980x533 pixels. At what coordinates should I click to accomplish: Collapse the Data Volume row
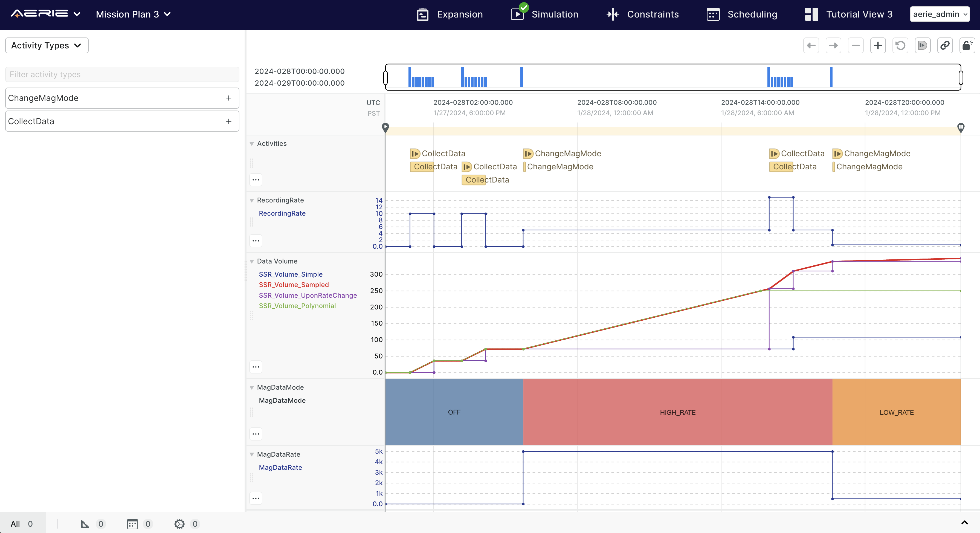(x=252, y=261)
